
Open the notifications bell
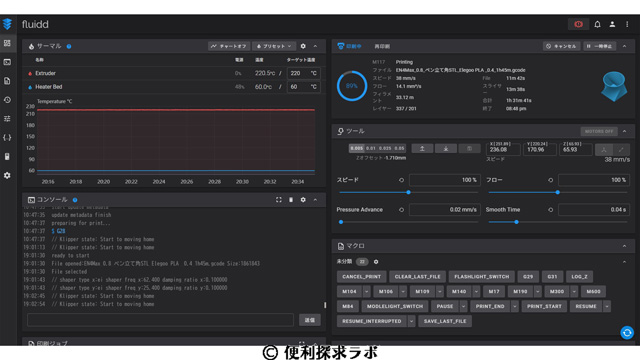[597, 24]
